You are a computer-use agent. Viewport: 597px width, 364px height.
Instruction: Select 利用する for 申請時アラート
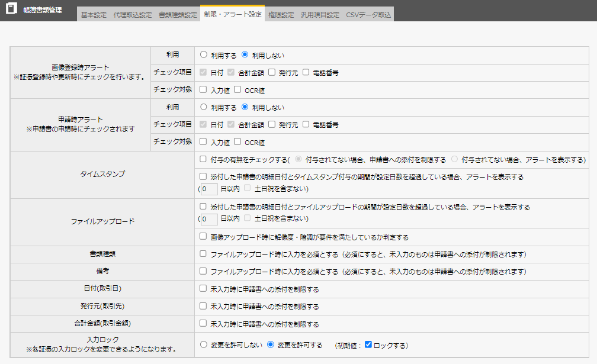coord(204,108)
